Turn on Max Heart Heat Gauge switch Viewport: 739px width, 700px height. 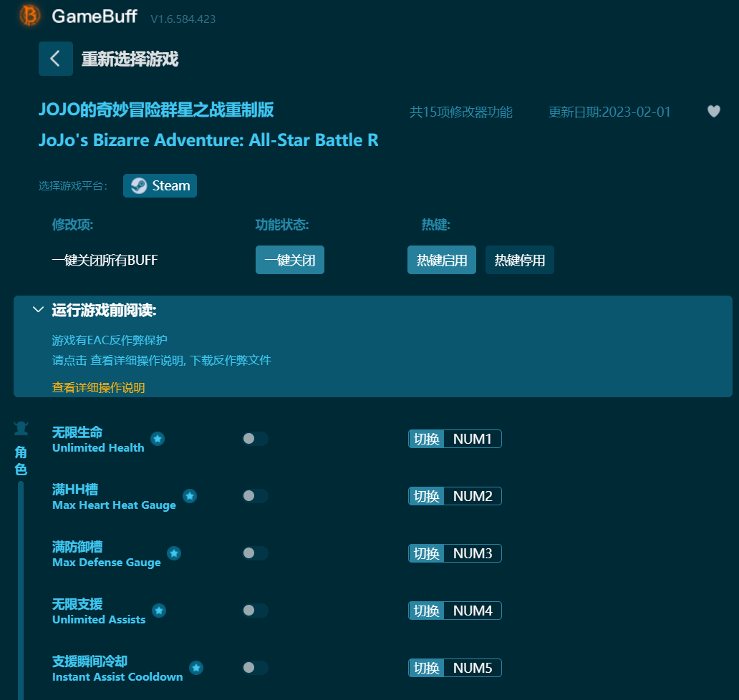coord(255,496)
